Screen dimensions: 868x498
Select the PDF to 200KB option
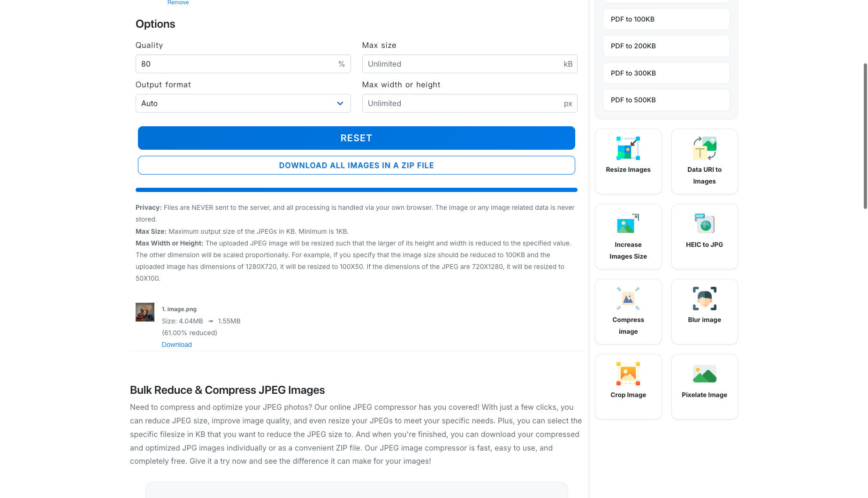666,46
